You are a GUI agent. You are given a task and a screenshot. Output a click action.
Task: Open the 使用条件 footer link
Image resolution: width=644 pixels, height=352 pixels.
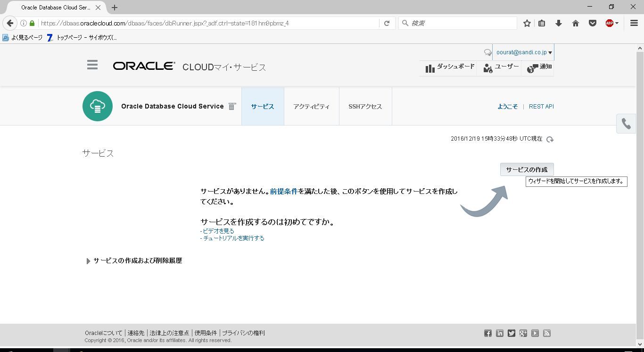pos(206,333)
